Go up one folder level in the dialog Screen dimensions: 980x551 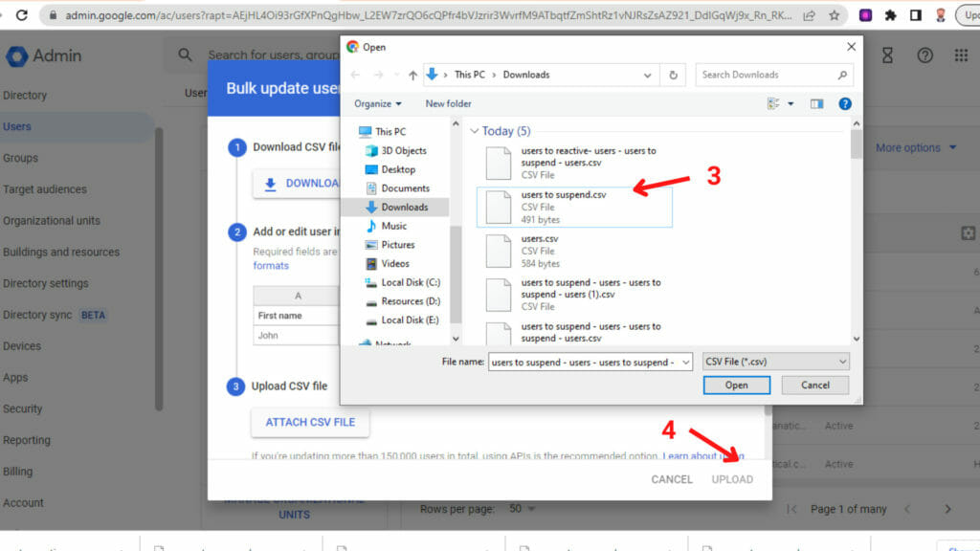(413, 75)
